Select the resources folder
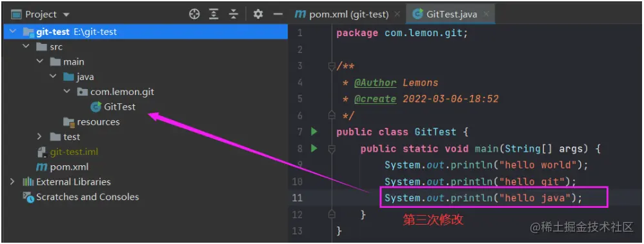The width and height of the screenshot is (644, 244). 98,122
